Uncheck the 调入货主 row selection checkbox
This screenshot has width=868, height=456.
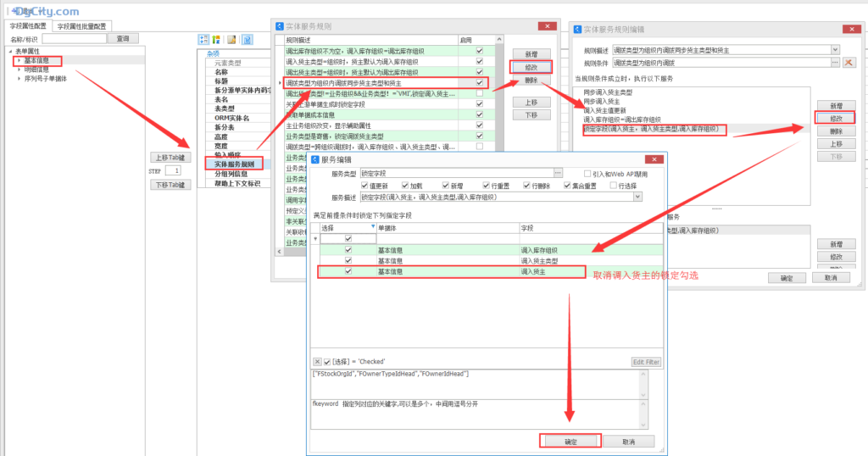click(348, 272)
